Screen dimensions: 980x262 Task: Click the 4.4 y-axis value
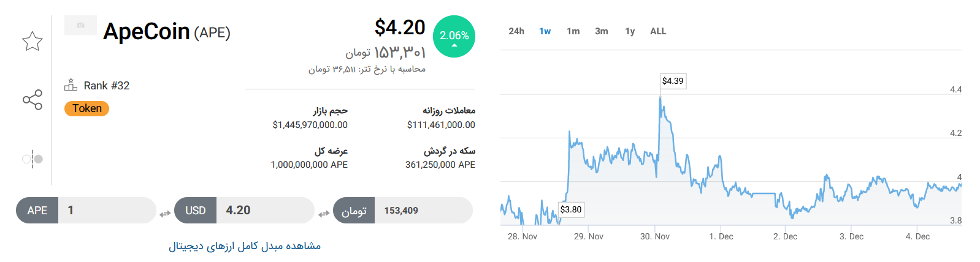tap(955, 89)
